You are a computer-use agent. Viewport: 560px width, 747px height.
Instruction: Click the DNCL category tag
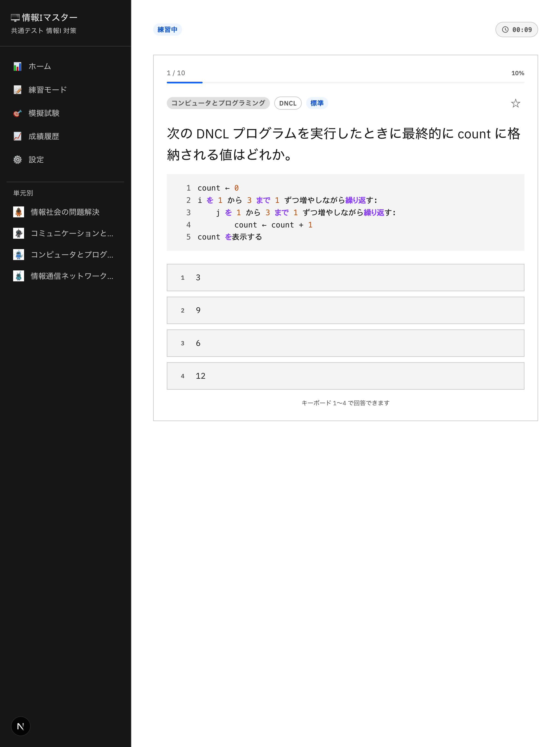pyautogui.click(x=288, y=103)
